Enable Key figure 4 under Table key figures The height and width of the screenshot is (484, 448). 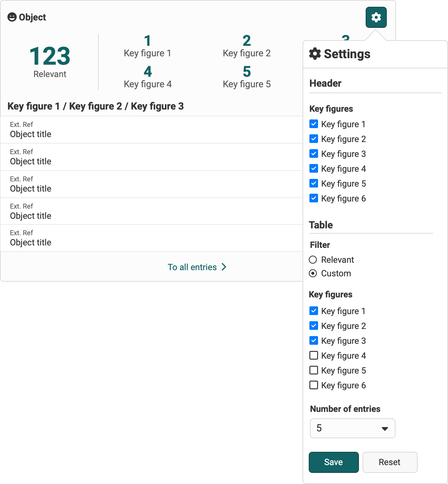(313, 355)
